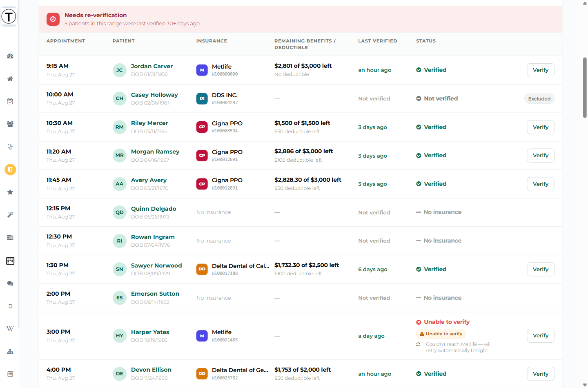The image size is (588, 388).
Task: Click Verify button for Avery Avery
Action: [541, 184]
